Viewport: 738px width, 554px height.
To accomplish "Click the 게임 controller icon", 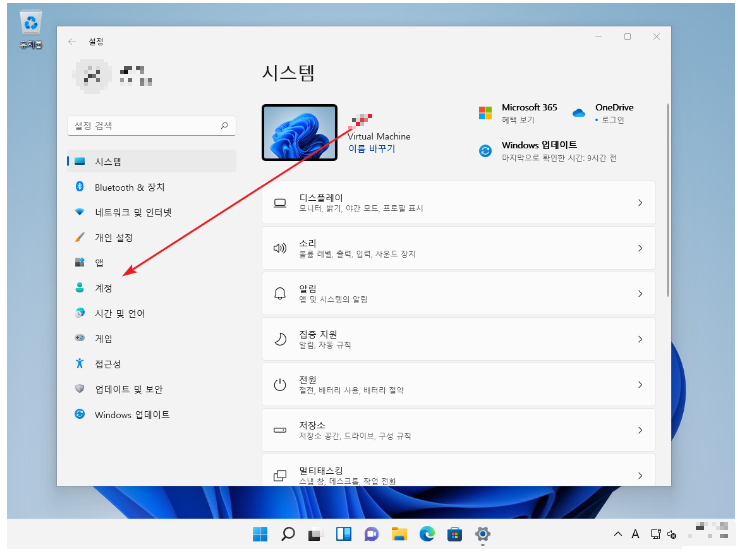I will coord(80,338).
